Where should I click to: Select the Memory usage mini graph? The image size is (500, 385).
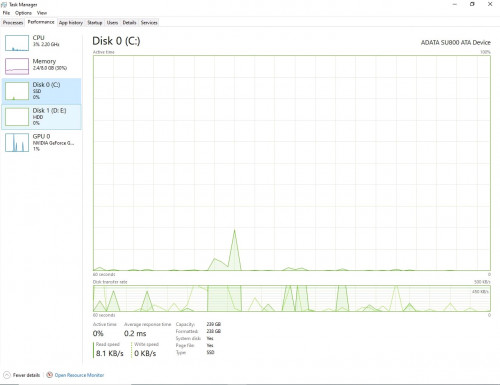[x=17, y=66]
